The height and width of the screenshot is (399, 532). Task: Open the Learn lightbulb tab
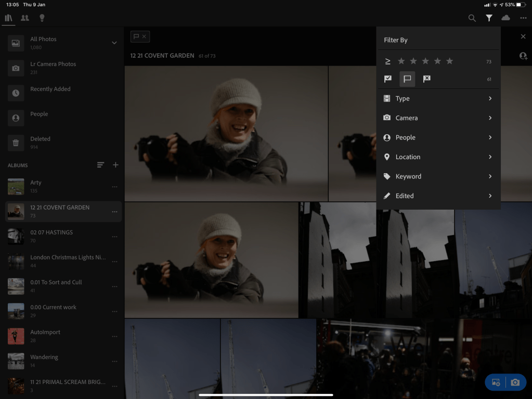click(42, 18)
